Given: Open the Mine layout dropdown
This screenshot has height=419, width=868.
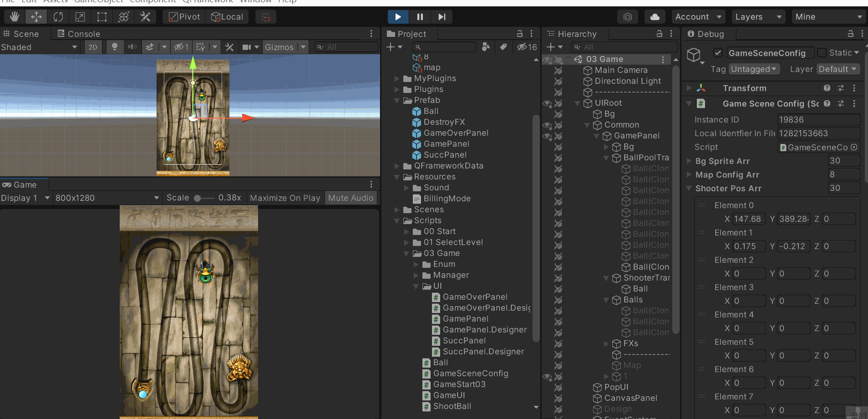Looking at the screenshot, I should [x=828, y=17].
